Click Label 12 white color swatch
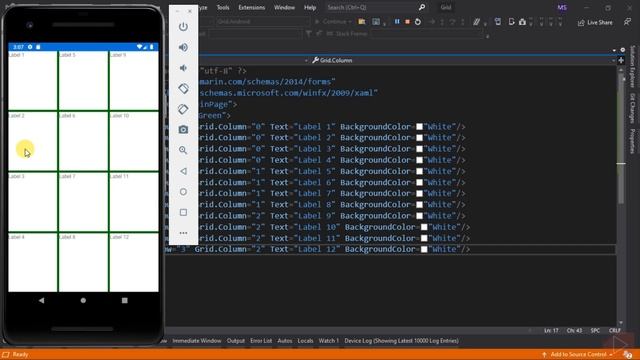 click(424, 249)
